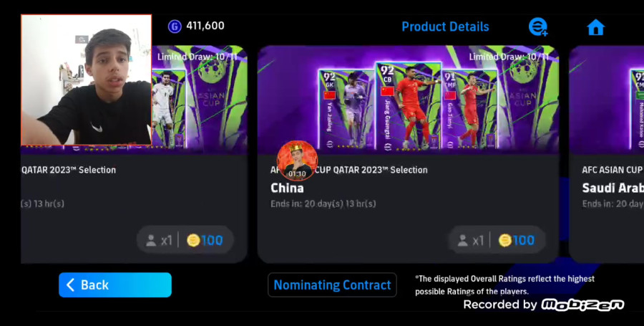This screenshot has height=326, width=644.
Task: Open the Saudi Arabia selection card
Action: (606, 154)
